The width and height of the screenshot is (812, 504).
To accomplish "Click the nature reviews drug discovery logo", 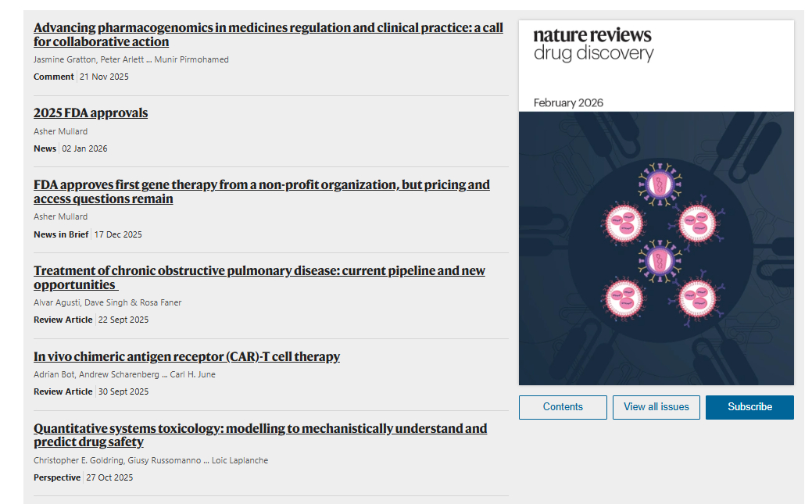I will [x=593, y=45].
